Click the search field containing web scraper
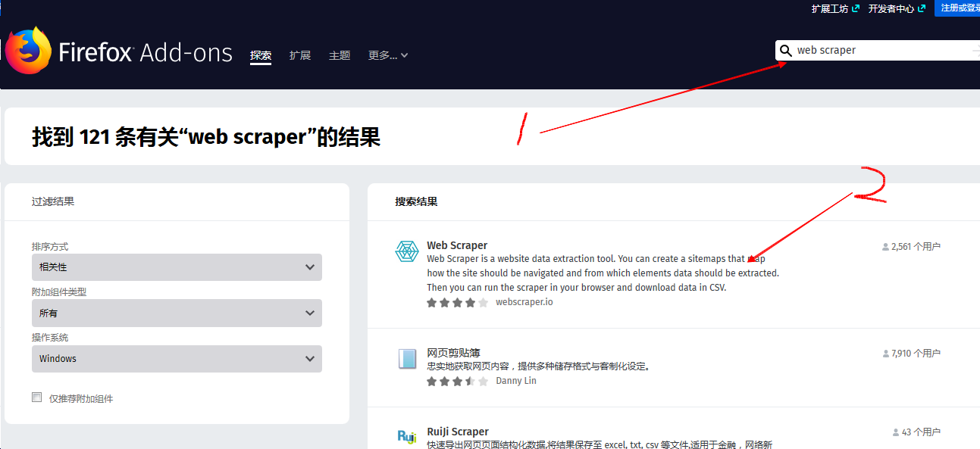 pos(879,50)
